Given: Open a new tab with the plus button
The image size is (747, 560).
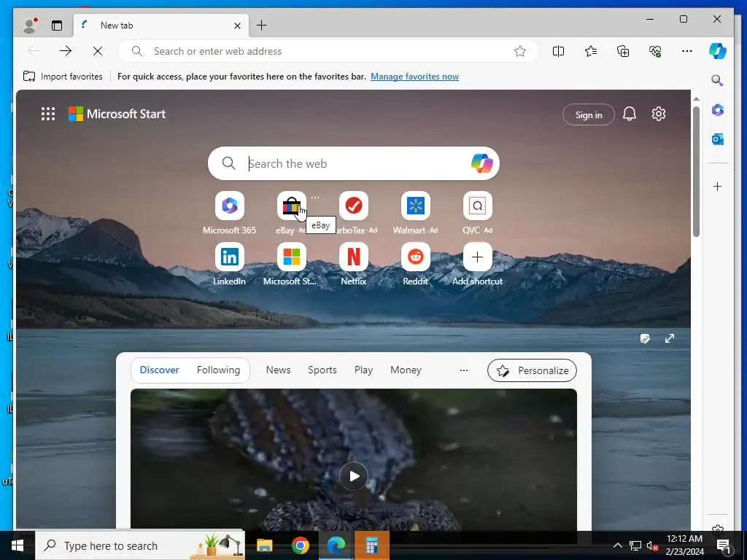Looking at the screenshot, I should 262,26.
